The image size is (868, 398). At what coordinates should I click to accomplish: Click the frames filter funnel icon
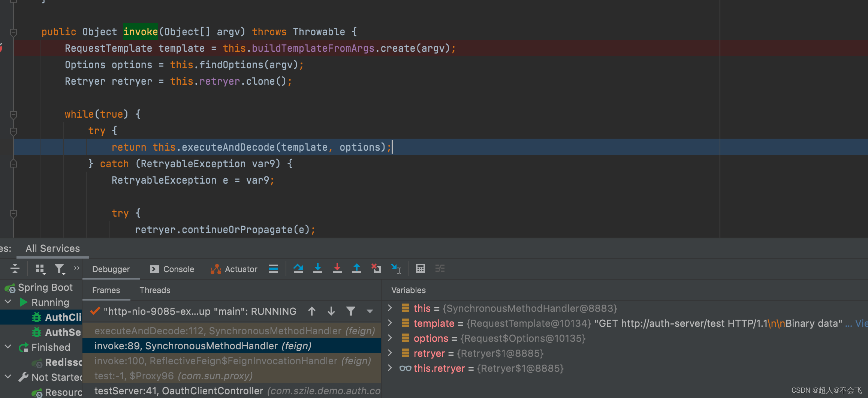point(351,311)
